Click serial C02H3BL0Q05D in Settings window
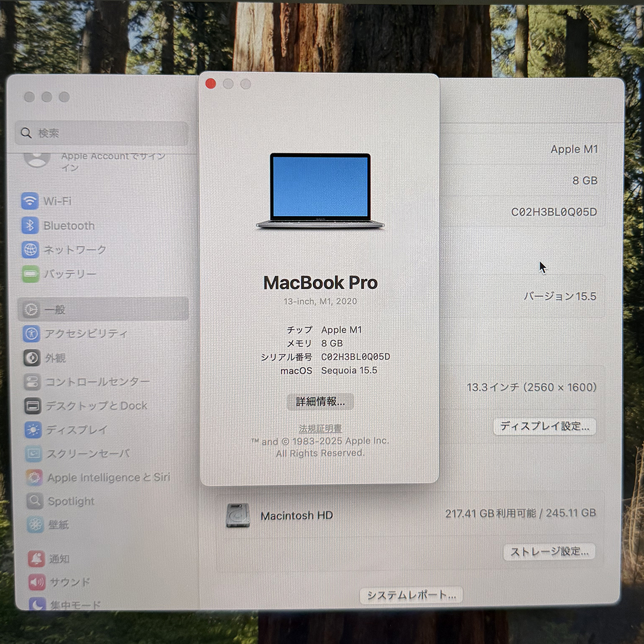Screen dimensions: 644x644 pyautogui.click(x=554, y=212)
